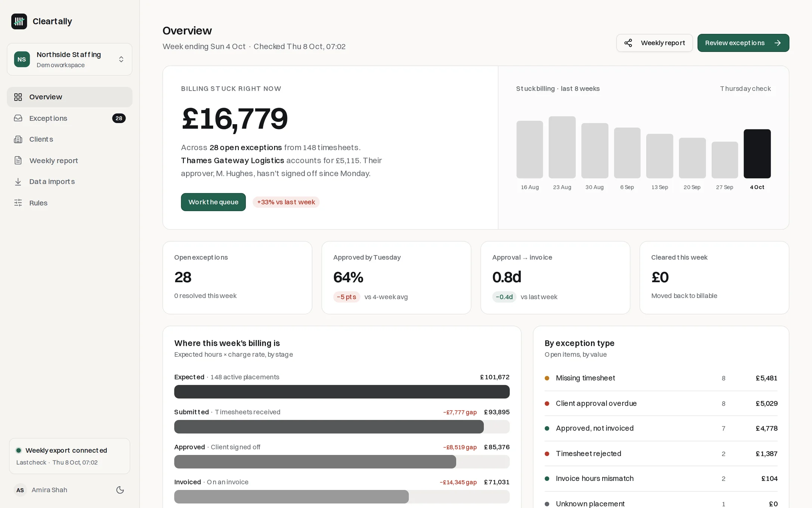The image size is (812, 508).
Task: Click the Submitted timesheets progress bar
Action: point(342,427)
